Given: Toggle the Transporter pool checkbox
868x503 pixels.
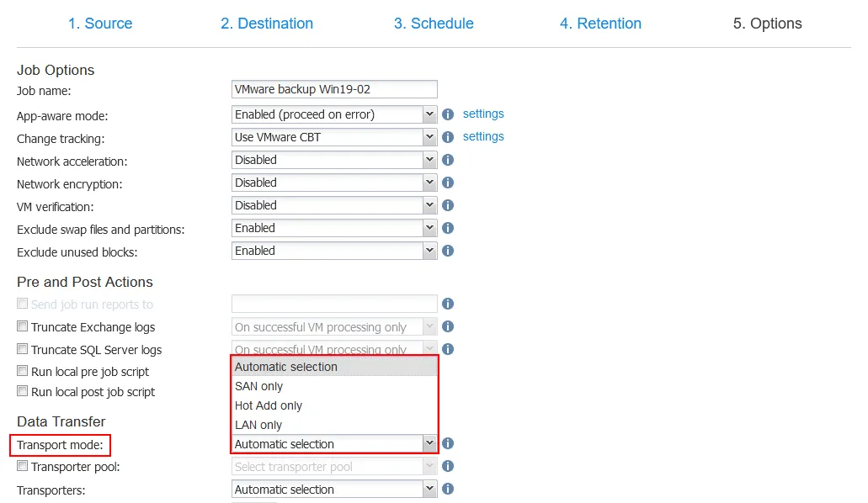Looking at the screenshot, I should click(x=23, y=467).
